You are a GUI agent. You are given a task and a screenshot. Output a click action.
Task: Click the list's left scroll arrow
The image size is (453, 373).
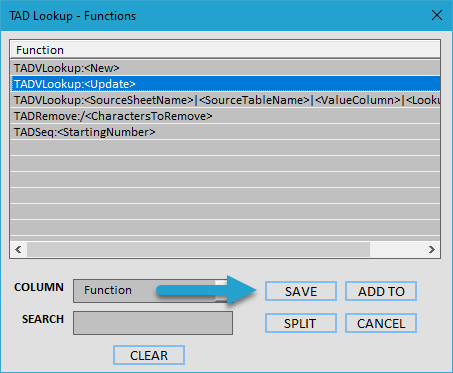(x=18, y=249)
